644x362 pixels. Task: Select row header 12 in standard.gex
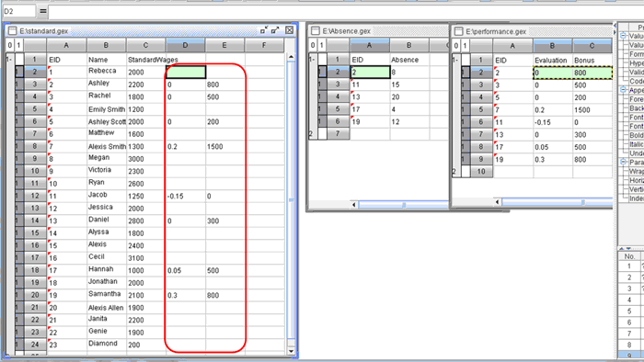[x=35, y=196]
